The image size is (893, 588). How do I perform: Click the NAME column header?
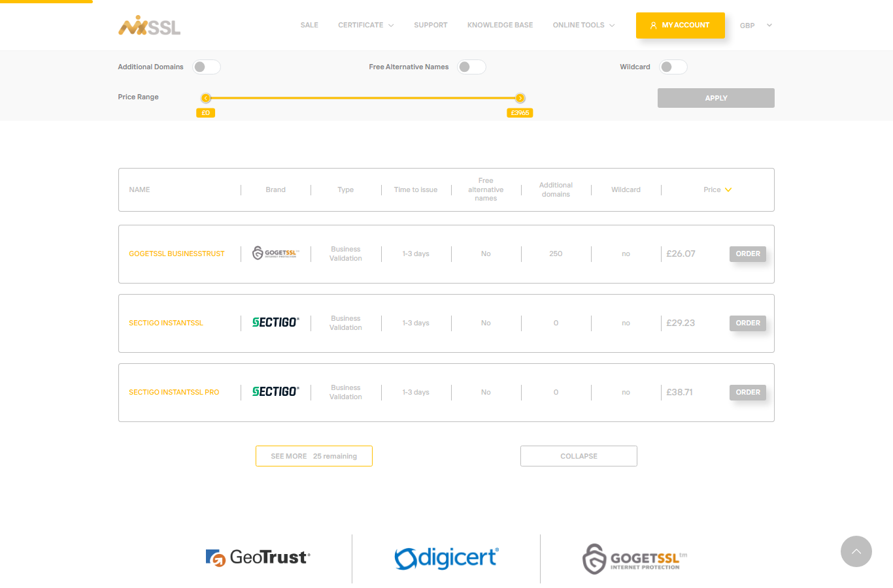click(139, 189)
